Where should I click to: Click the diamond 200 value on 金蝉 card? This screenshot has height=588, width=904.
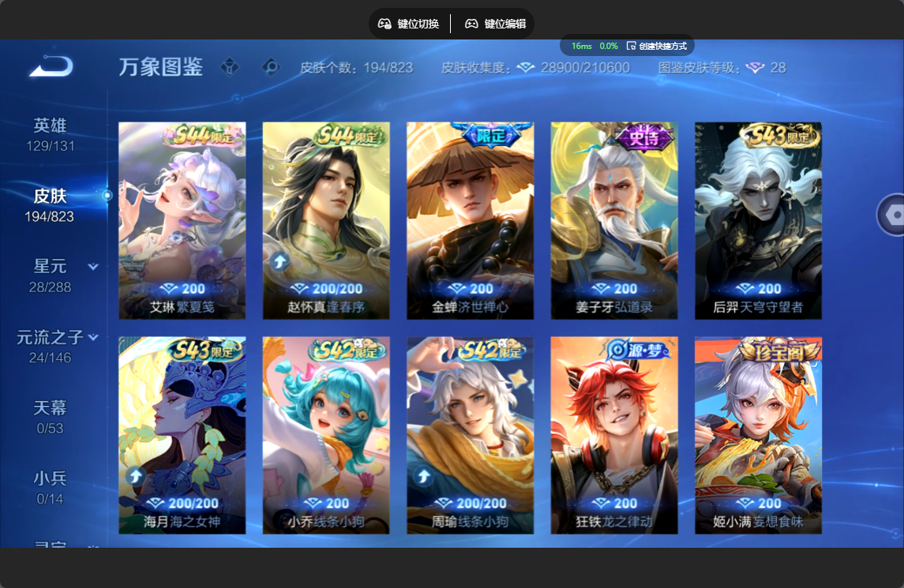tap(471, 289)
